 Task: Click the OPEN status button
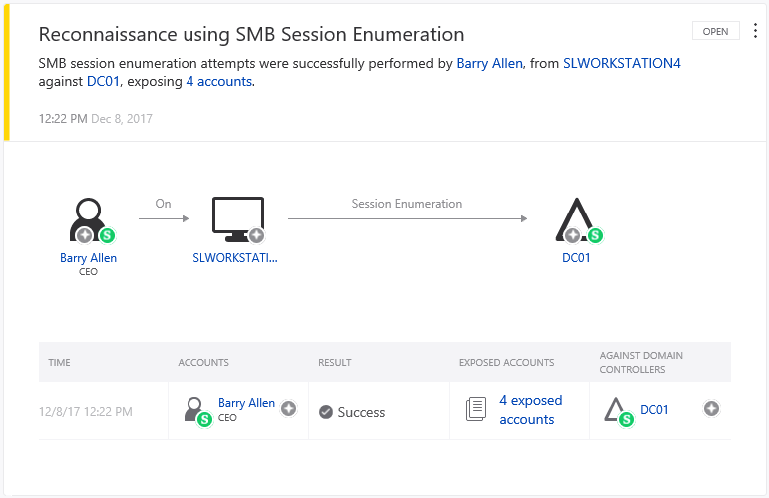715,31
